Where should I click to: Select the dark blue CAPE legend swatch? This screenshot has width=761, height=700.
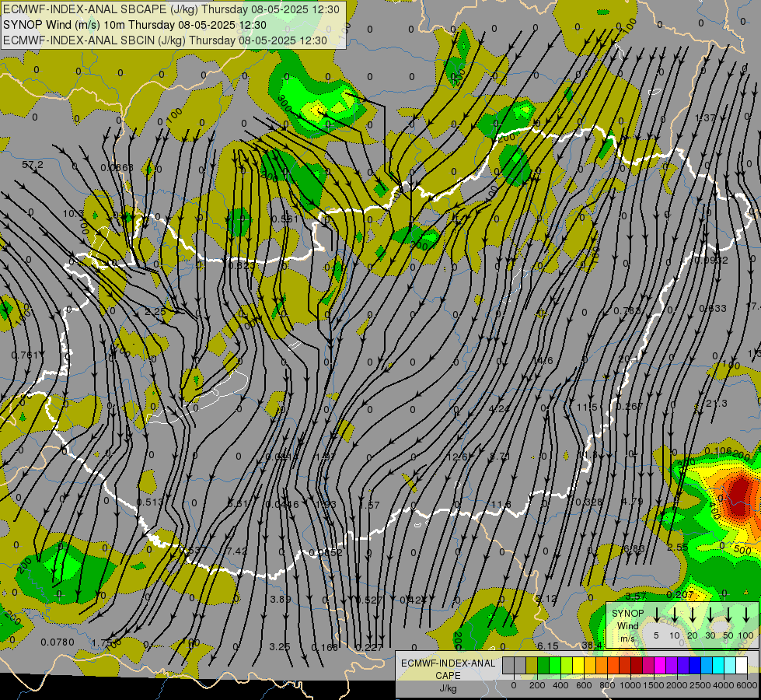(694, 666)
